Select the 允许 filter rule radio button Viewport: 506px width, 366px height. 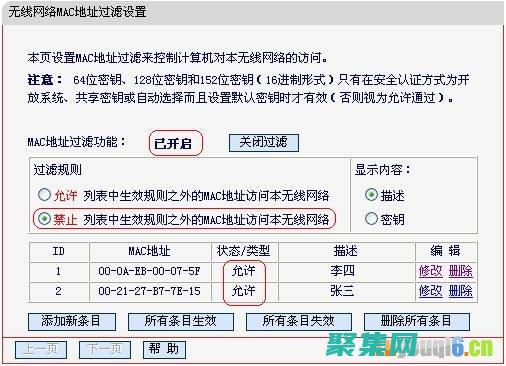point(44,195)
